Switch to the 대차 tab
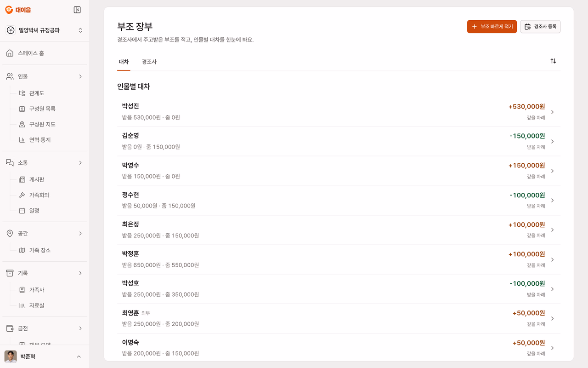588x368 pixels. 124,62
